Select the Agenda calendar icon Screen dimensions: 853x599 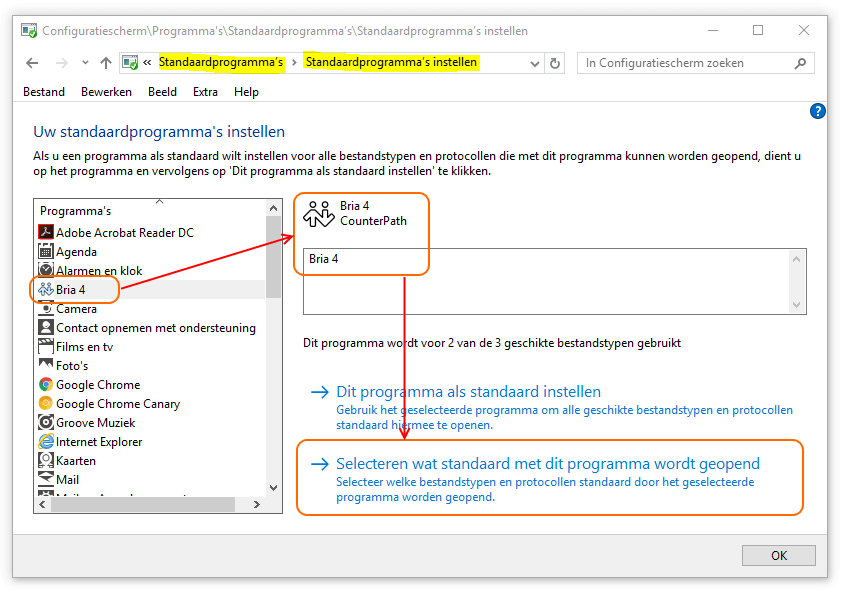click(x=46, y=251)
